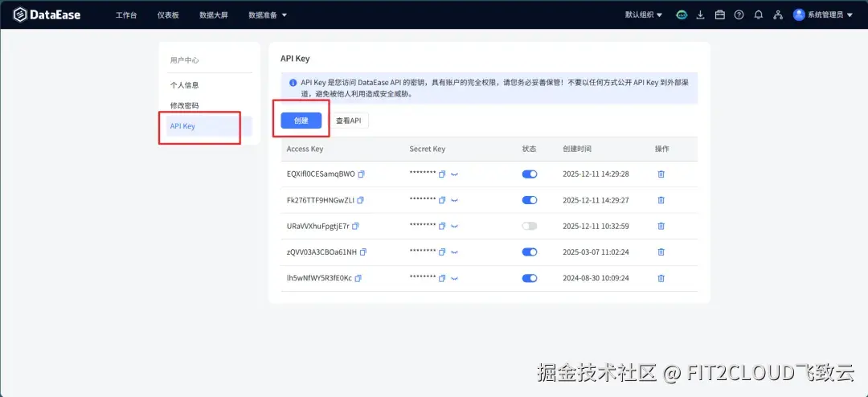Click the Secret Key column header
Image resolution: width=868 pixels, height=397 pixels.
coord(428,149)
